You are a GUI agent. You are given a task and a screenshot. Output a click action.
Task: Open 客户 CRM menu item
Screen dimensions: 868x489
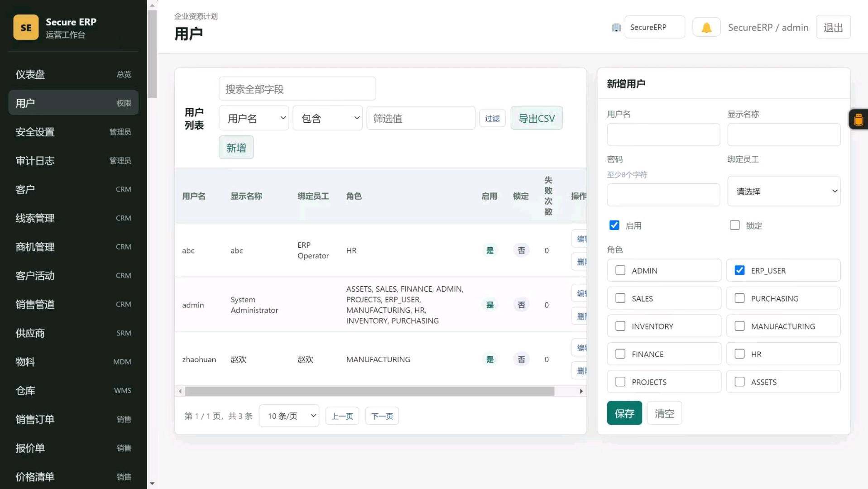(73, 189)
